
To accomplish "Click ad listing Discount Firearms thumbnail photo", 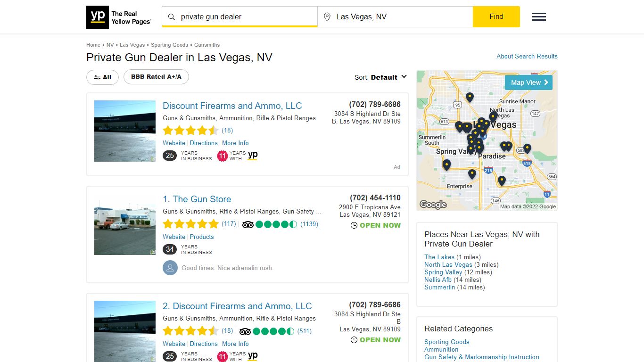I will tap(125, 131).
